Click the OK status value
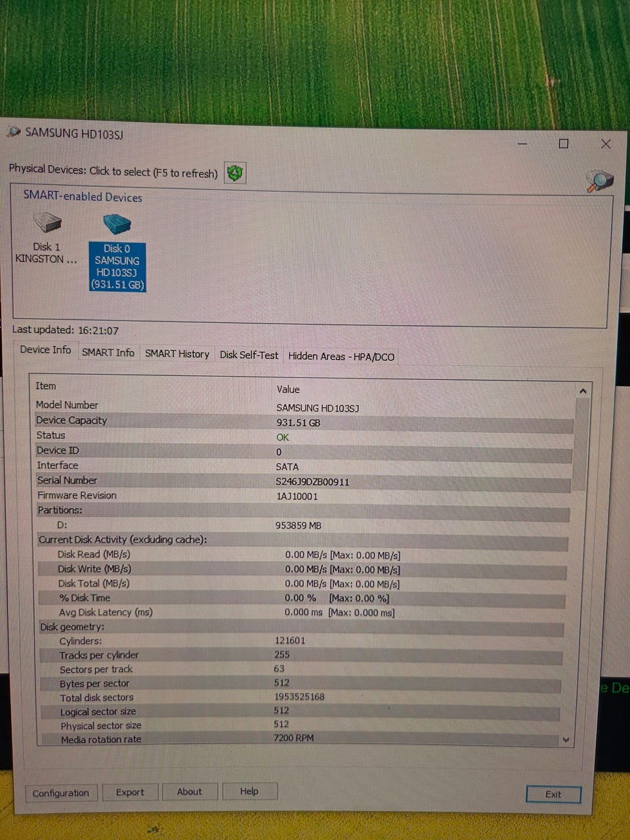 coord(282,437)
